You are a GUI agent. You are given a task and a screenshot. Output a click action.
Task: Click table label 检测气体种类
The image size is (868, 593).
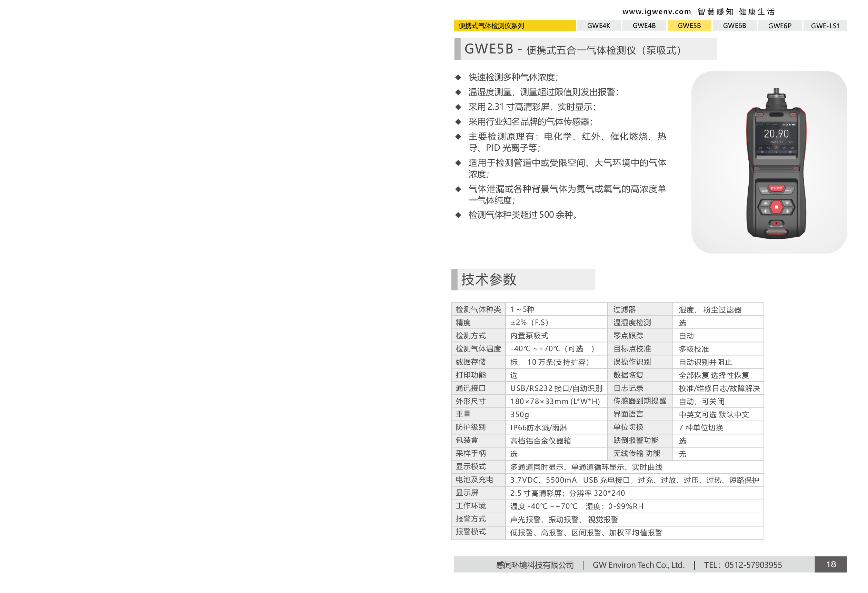point(478,309)
